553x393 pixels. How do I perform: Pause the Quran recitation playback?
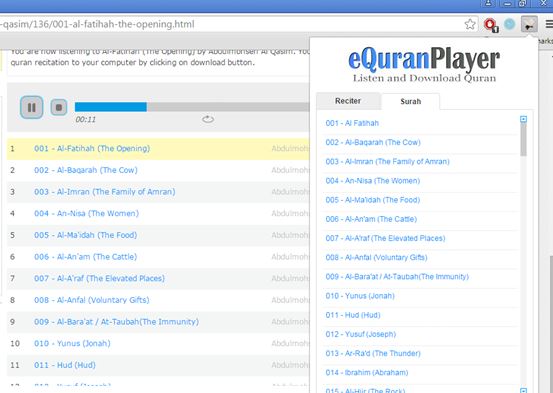(x=31, y=107)
